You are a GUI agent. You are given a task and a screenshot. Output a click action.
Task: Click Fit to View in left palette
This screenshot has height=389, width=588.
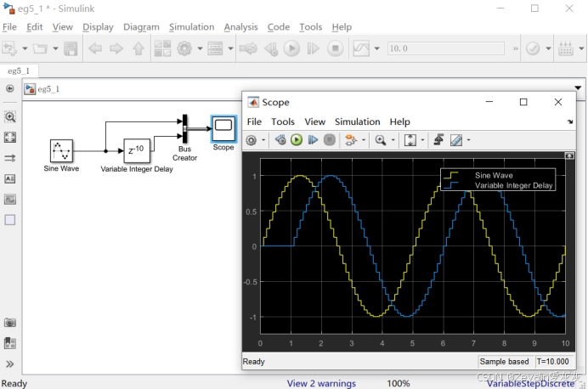pos(10,138)
